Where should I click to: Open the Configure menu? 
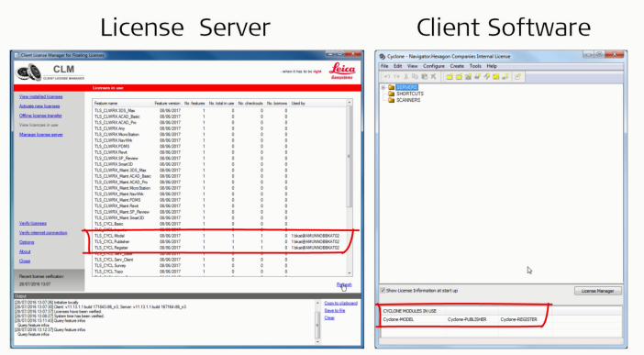[x=434, y=66]
